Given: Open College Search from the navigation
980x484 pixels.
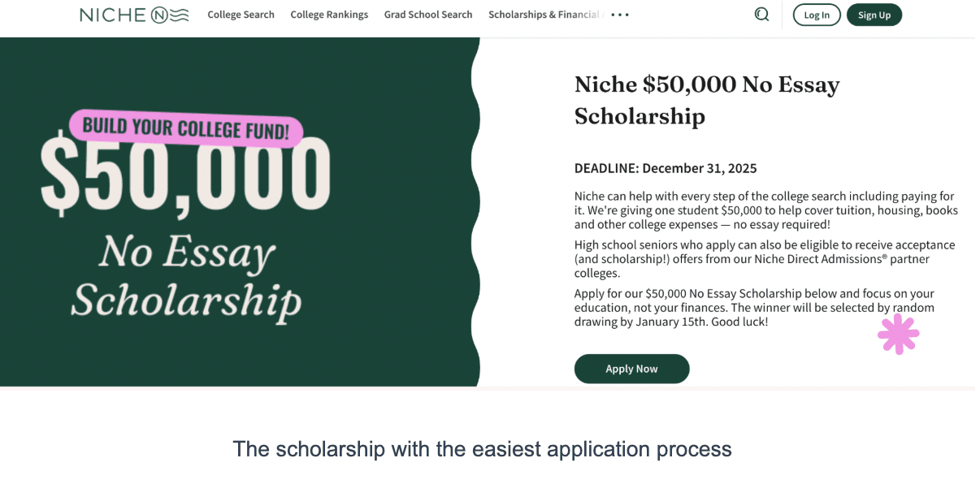Looking at the screenshot, I should (241, 14).
